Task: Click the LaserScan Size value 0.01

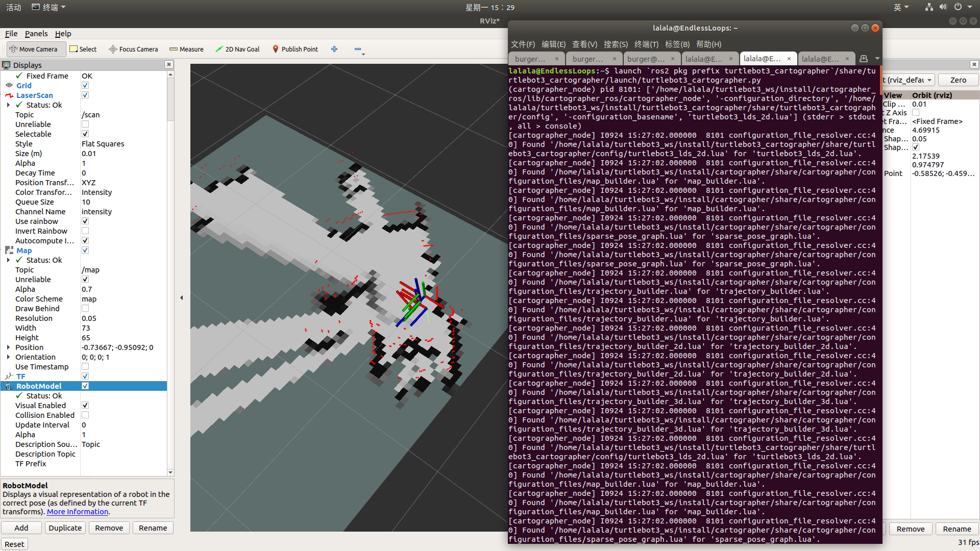Action: point(89,154)
